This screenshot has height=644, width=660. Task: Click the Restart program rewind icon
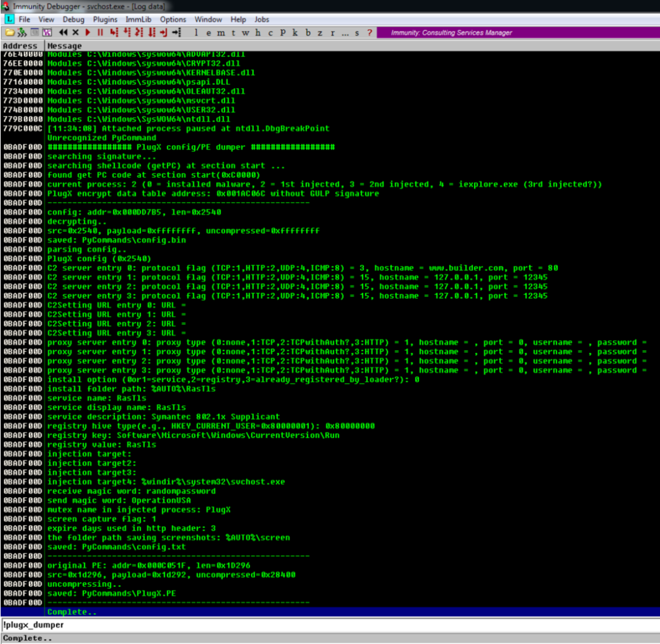(63, 32)
